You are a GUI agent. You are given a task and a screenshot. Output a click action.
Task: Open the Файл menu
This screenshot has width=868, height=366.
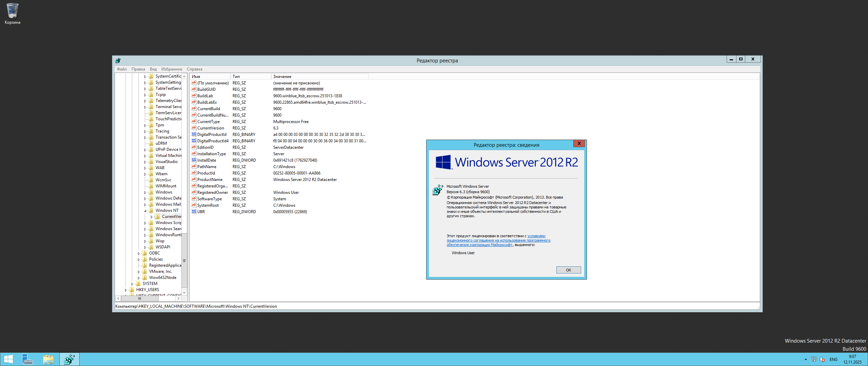(x=122, y=69)
